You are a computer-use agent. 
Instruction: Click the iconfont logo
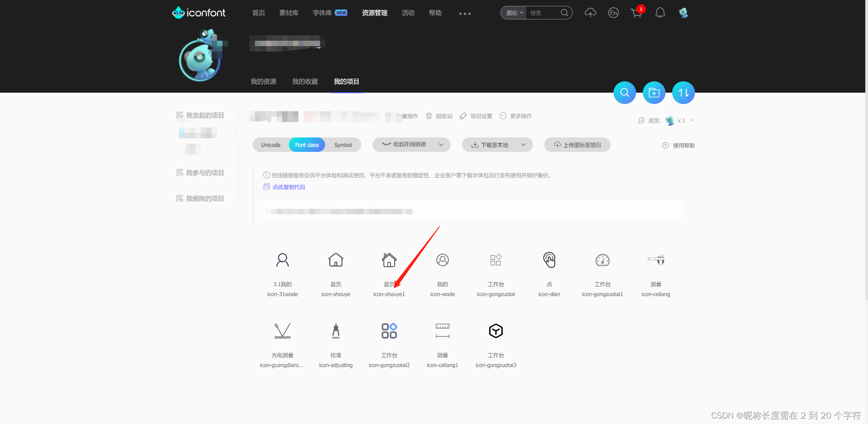[198, 13]
